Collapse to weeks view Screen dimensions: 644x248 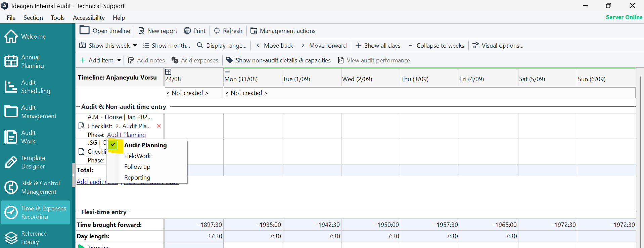coord(436,45)
